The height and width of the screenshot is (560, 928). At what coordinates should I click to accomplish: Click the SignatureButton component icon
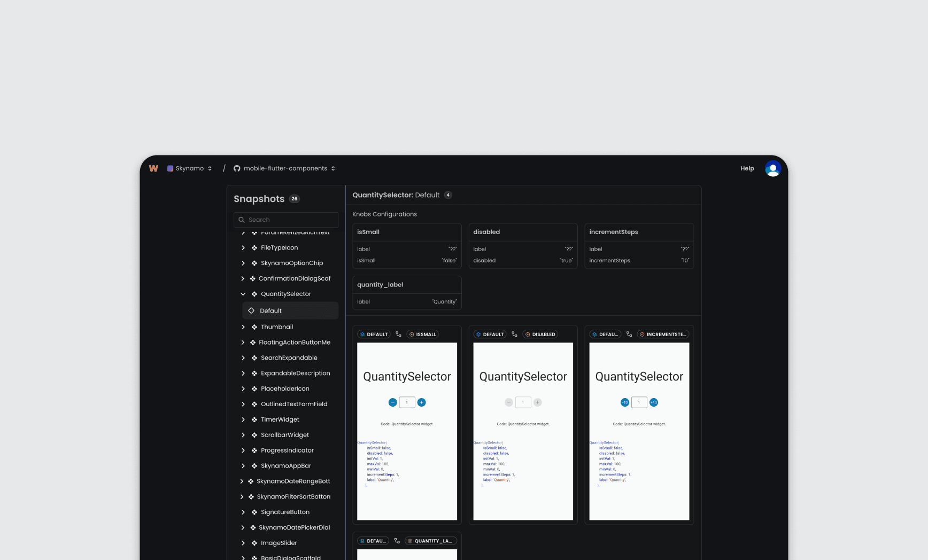254,512
